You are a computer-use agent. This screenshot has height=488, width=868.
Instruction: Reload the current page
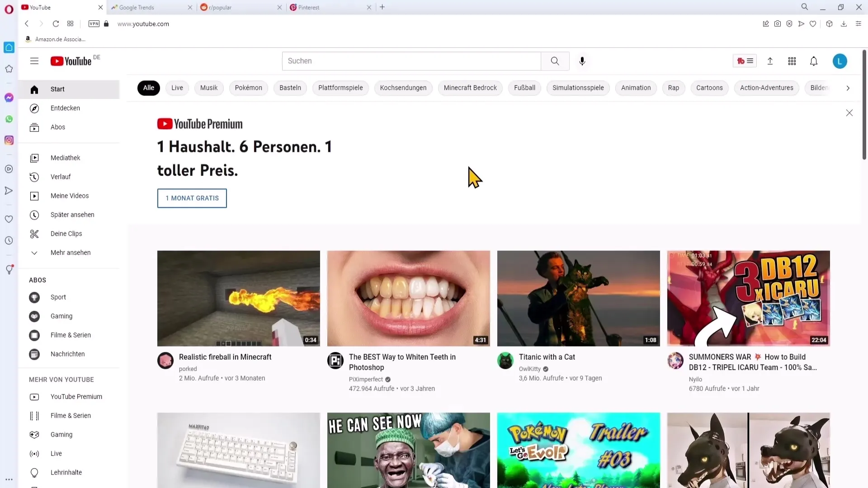[56, 23]
